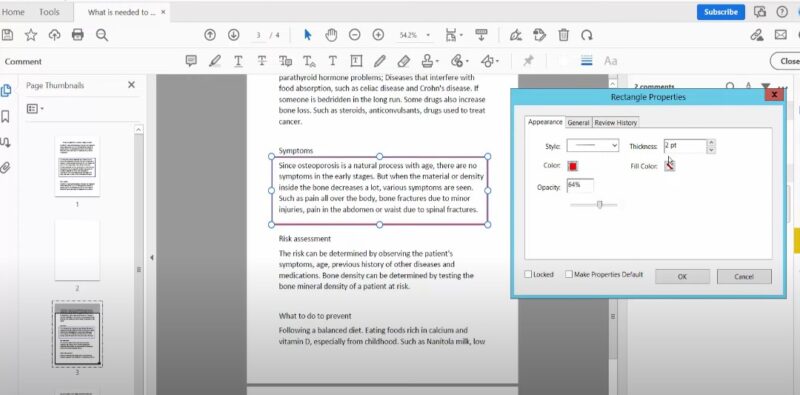Choose the strikethrough text tool
This screenshot has width=800, height=395.
[x=262, y=61]
